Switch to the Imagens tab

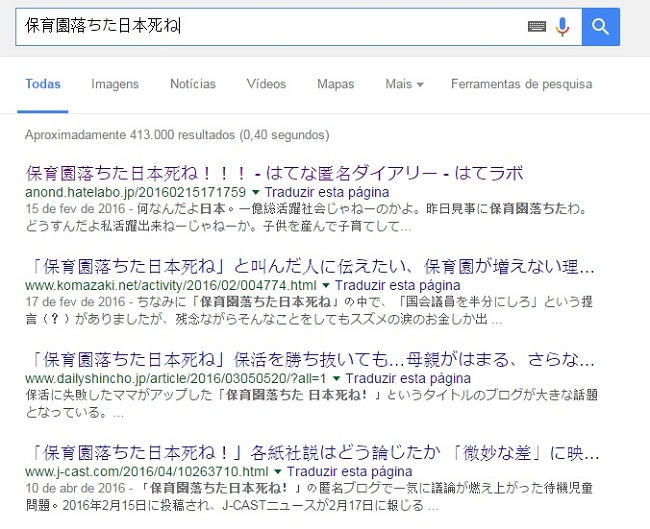point(115,84)
